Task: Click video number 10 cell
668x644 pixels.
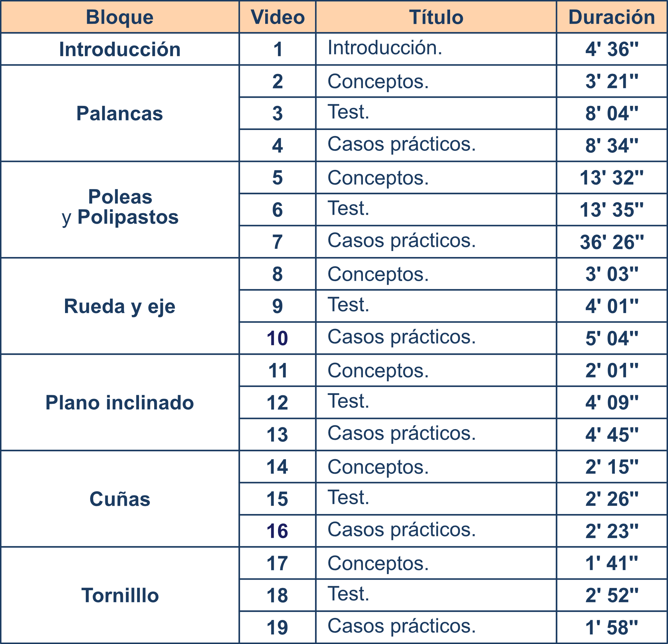Action: (277, 338)
